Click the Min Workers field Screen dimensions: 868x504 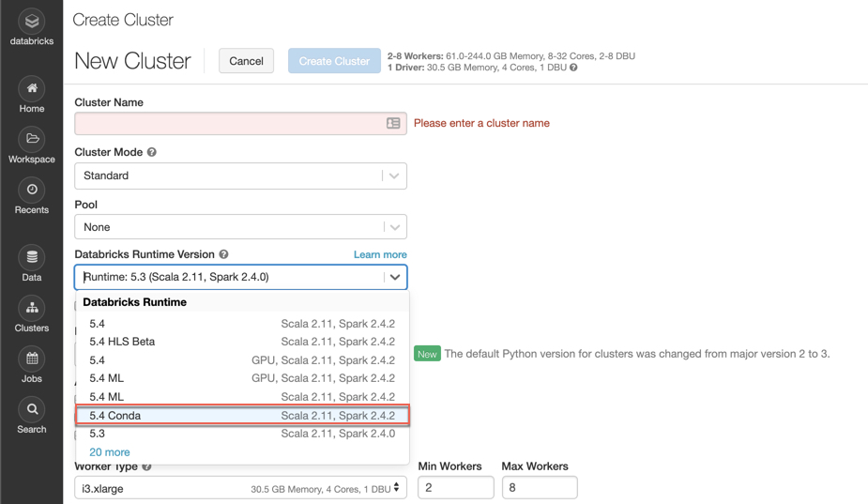456,487
